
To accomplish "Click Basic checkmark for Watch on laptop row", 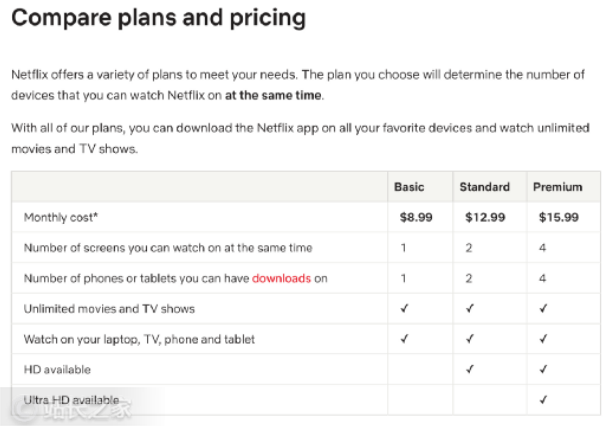I will click(x=404, y=339).
